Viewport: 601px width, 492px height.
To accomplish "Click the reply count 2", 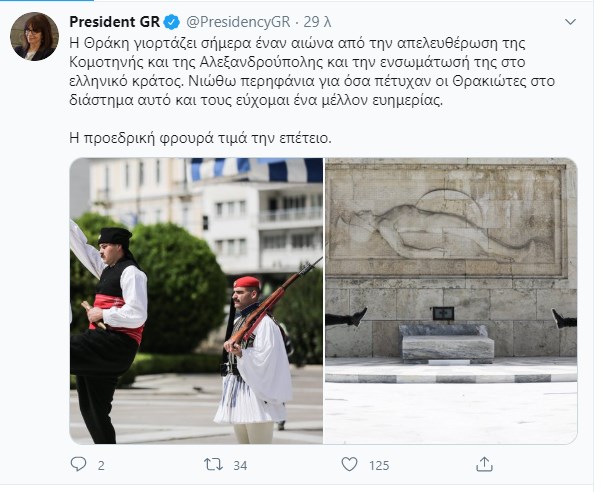I will [x=101, y=465].
